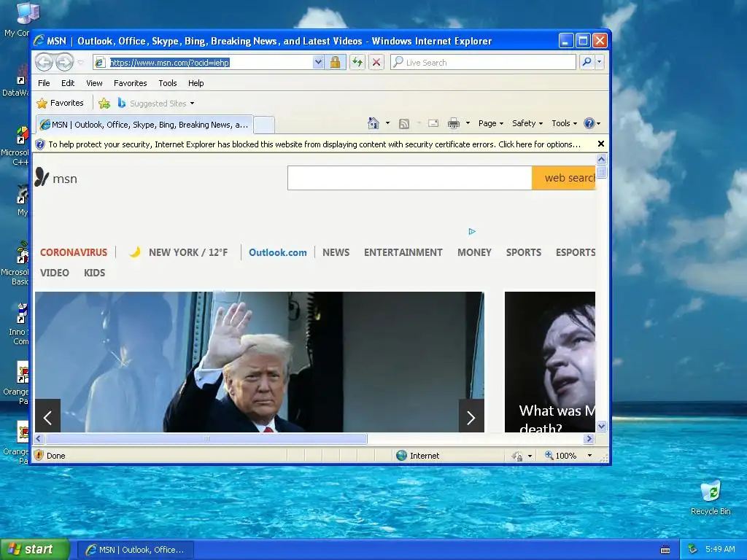Click the address bar URL field
747x560 pixels.
(210, 63)
